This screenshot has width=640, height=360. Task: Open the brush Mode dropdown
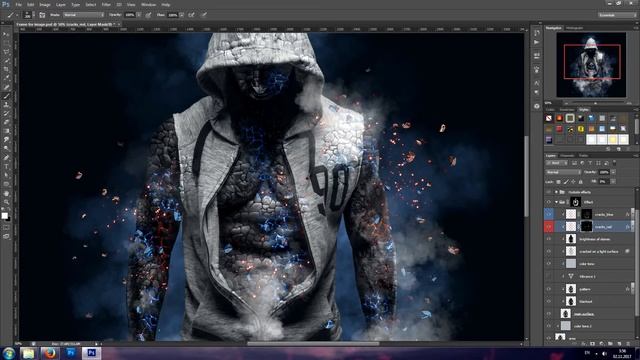[x=83, y=15]
